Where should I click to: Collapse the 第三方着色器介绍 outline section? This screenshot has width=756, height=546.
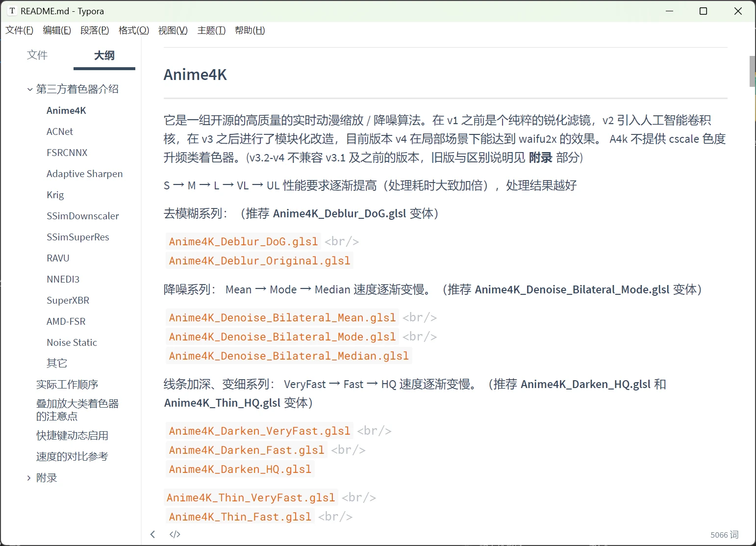pyautogui.click(x=30, y=89)
